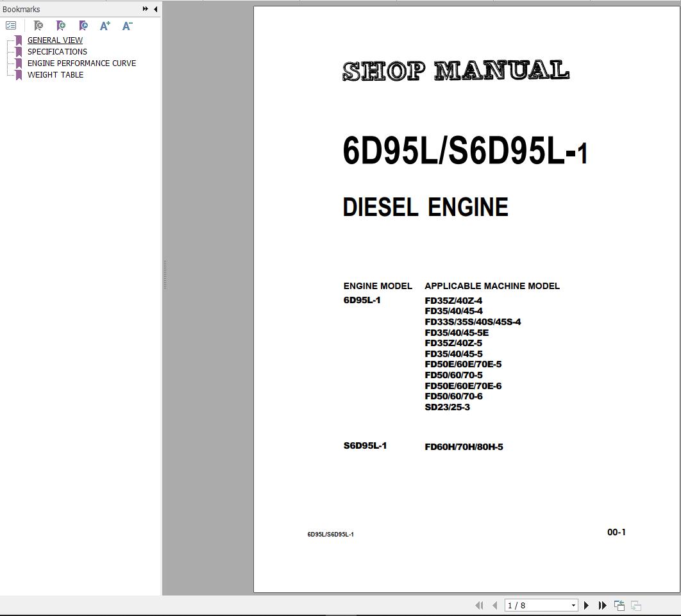The height and width of the screenshot is (616, 681).
Task: Click the add new bookmark icon
Action: (61, 26)
